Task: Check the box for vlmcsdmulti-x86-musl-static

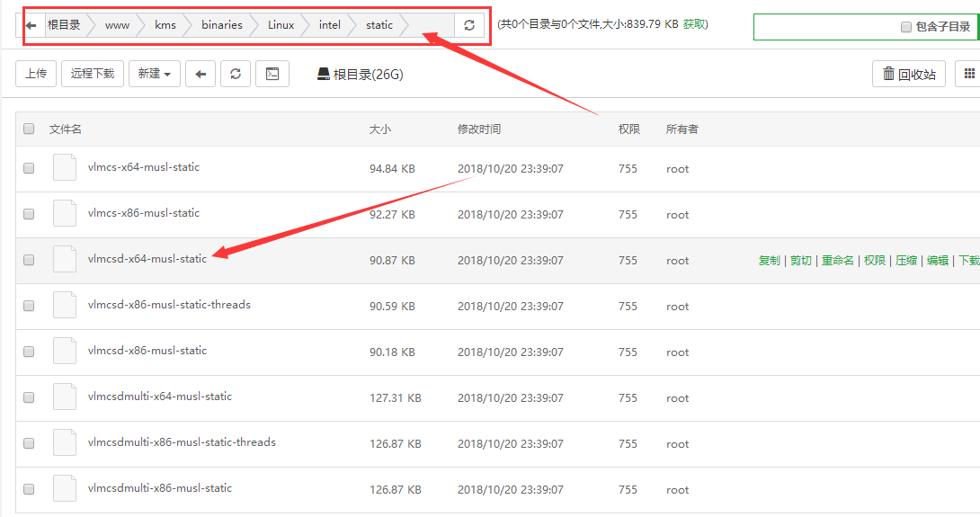Action: pos(29,489)
